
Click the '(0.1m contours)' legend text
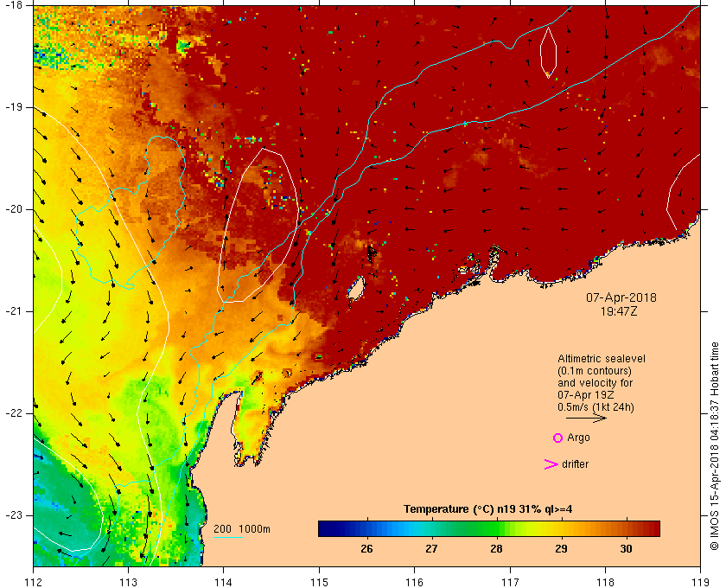coord(594,371)
